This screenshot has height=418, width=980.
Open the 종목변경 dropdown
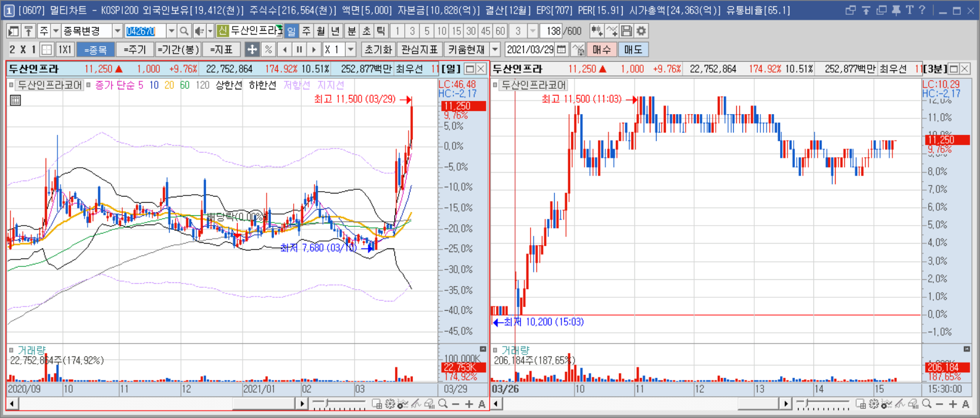[x=117, y=31]
